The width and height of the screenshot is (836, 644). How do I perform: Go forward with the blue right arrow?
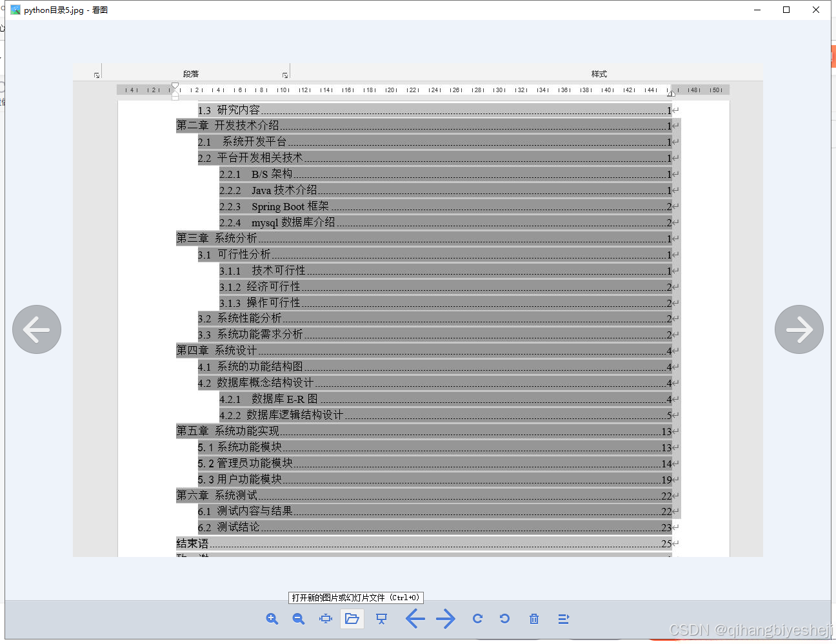point(446,619)
